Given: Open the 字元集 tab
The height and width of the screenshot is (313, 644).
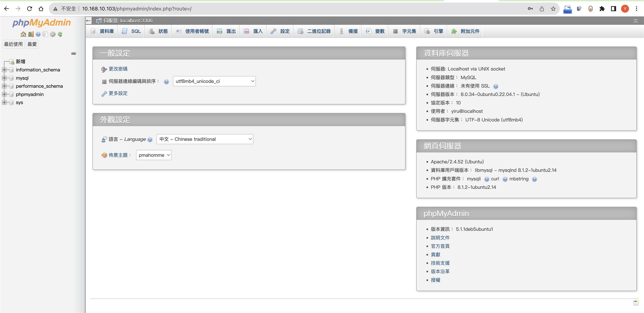Looking at the screenshot, I should point(405,31).
